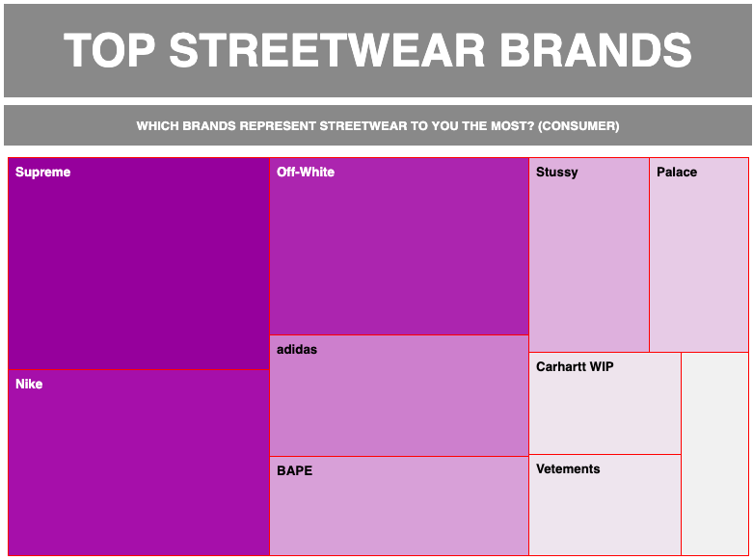Click the "BAPE" text label
The image size is (753, 560).
[294, 471]
